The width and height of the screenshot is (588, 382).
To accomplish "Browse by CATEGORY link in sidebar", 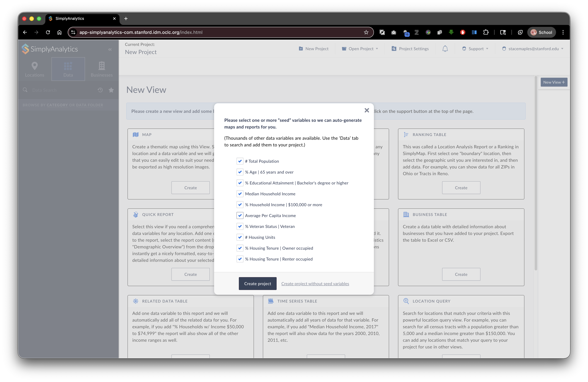I will click(57, 105).
